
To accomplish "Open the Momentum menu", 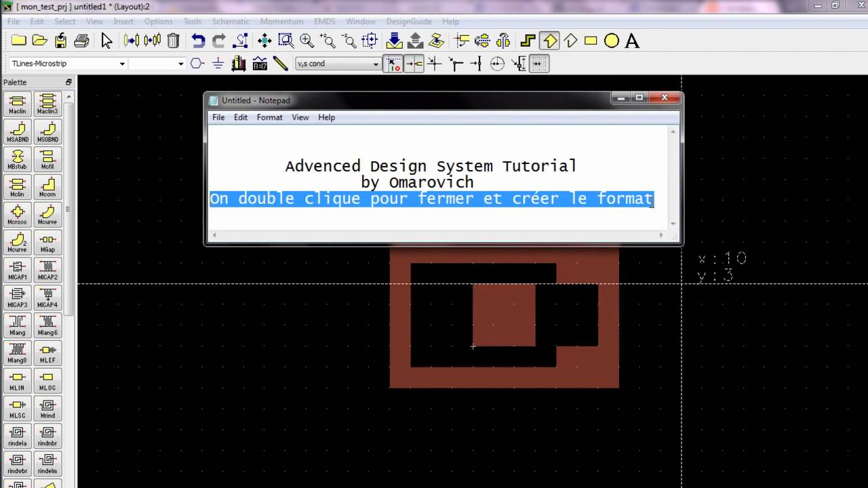I will [x=281, y=21].
